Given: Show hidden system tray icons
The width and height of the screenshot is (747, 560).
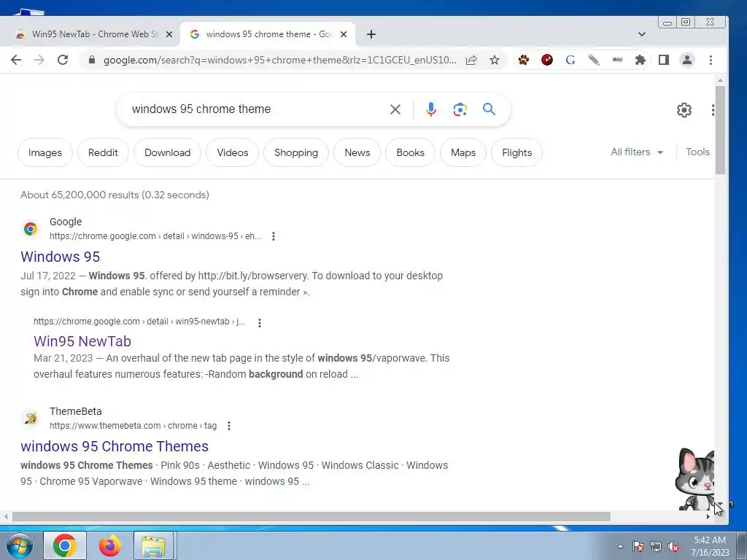Looking at the screenshot, I should click(620, 546).
